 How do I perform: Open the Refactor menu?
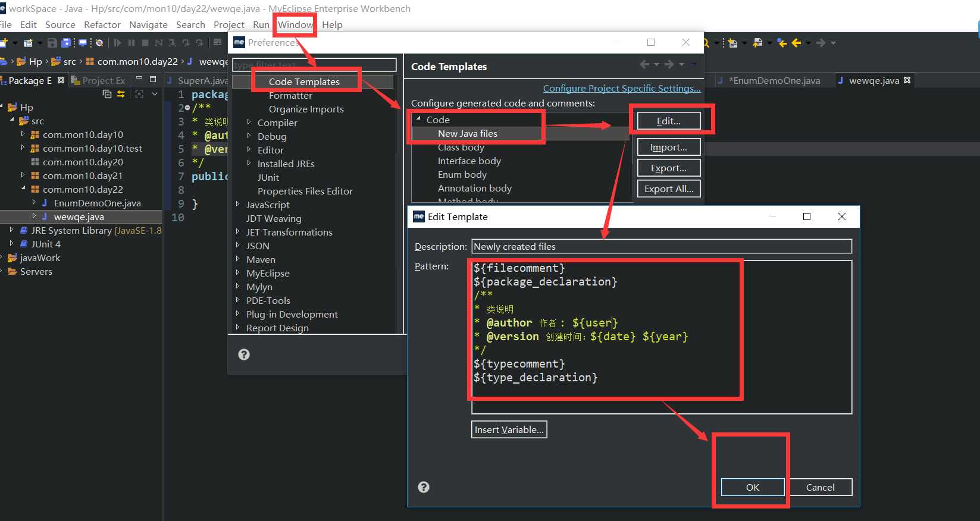102,24
